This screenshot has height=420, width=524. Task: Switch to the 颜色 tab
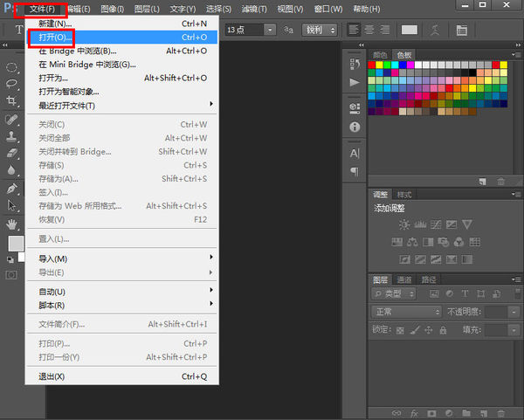(380, 55)
